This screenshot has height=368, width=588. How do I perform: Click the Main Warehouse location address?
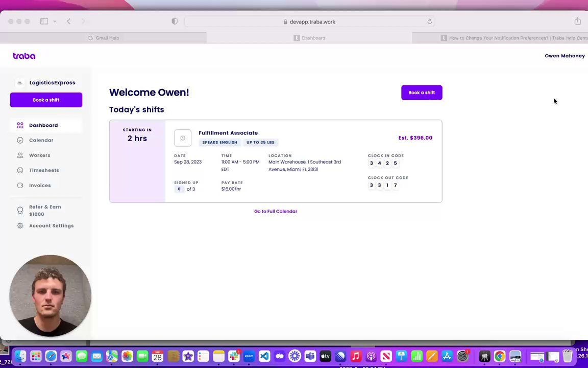tap(305, 166)
